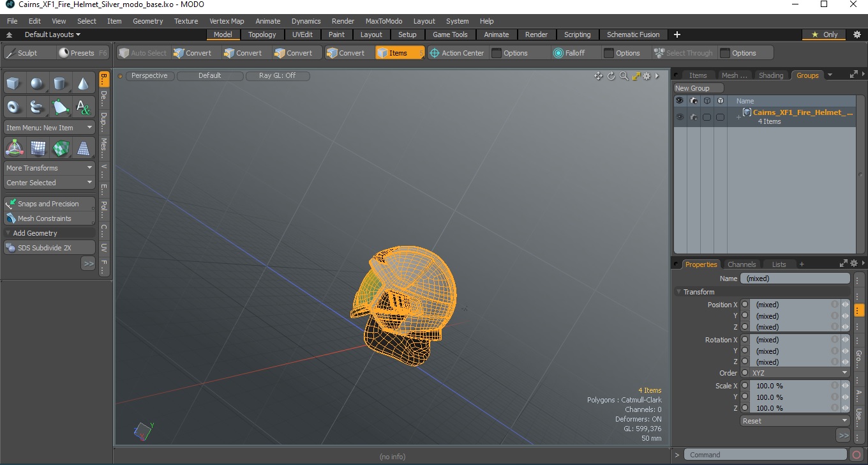Switch to the Shading tab
Image resolution: width=868 pixels, height=465 pixels.
(771, 75)
